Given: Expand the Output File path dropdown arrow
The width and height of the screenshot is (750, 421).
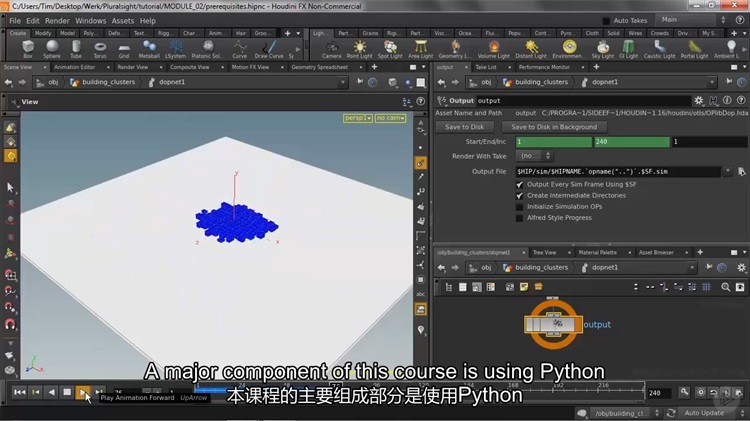Looking at the screenshot, I should [x=728, y=171].
